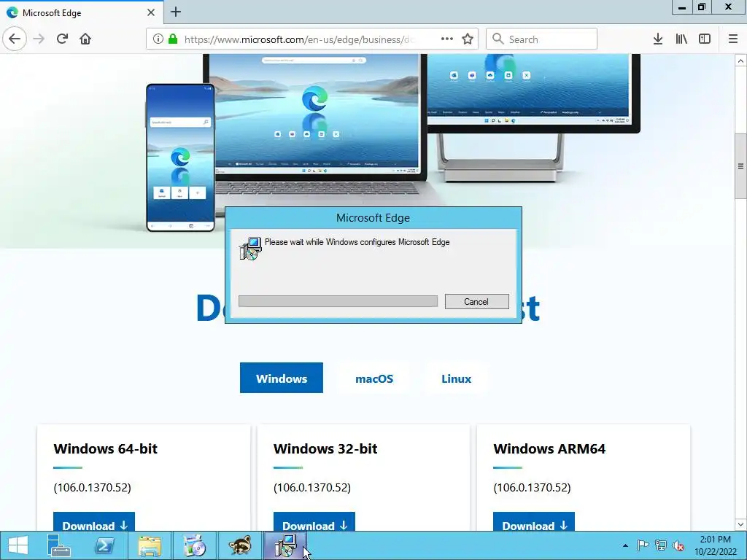Open the Library bookshelf icon

point(681,39)
